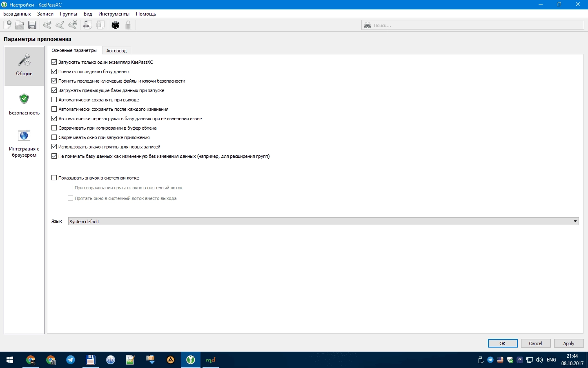
Task: Click the Copy password toolbar icon
Action: tap(100, 25)
